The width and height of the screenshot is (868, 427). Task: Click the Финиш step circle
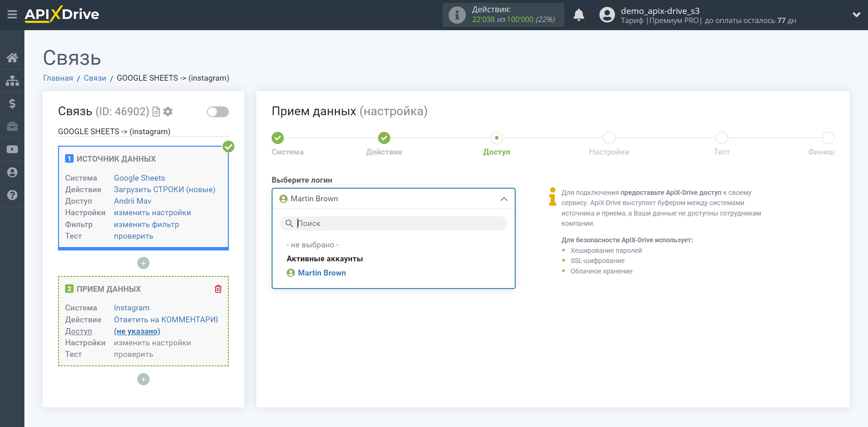coord(828,138)
